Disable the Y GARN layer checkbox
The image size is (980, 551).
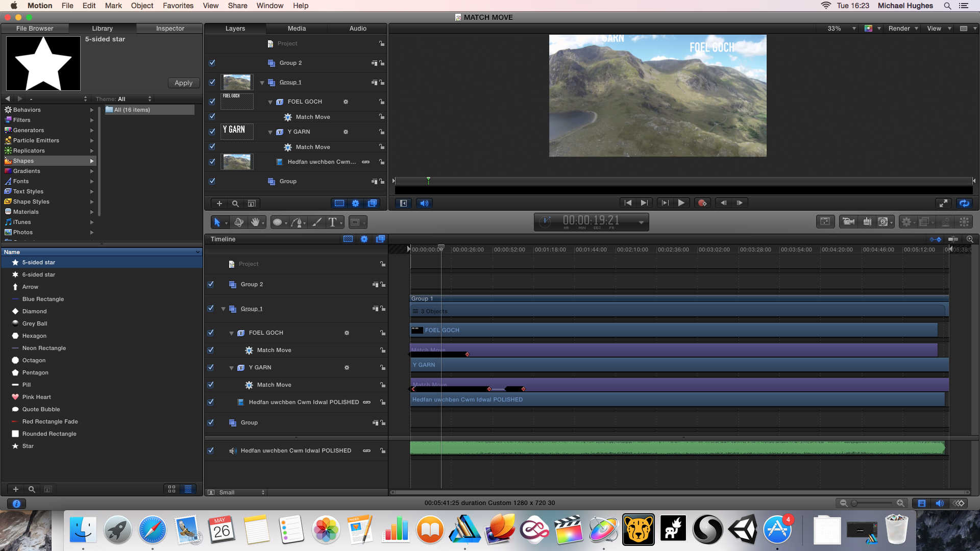pos(212,132)
